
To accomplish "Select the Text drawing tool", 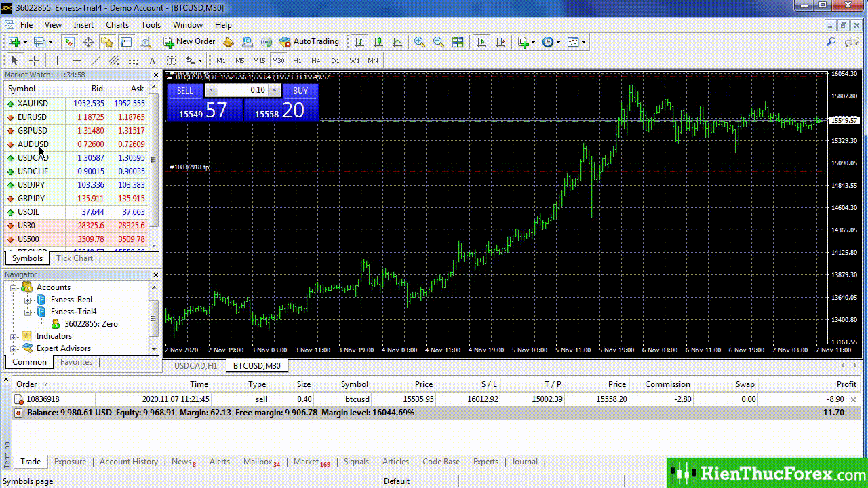I will pos(152,60).
